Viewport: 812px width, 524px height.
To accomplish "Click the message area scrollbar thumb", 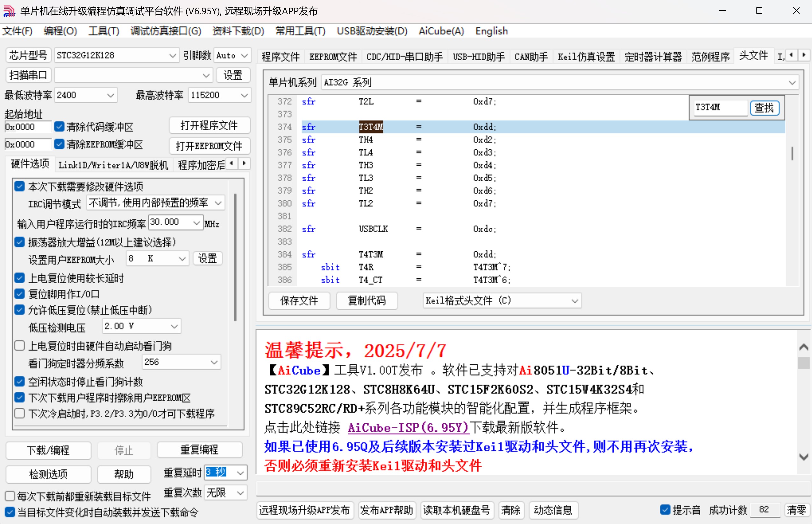I will pyautogui.click(x=803, y=363).
